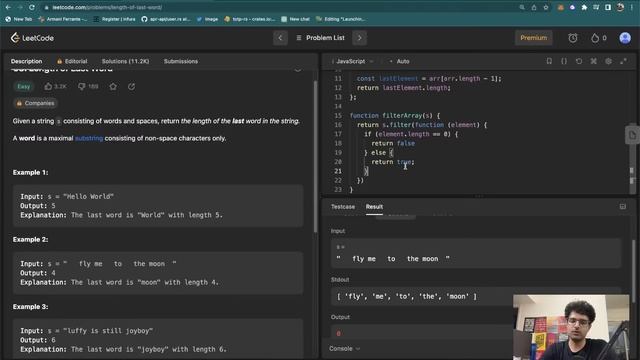Viewport: 640px width, 360px height.
Task: Open the browser three-dot menu
Action: [632, 7]
